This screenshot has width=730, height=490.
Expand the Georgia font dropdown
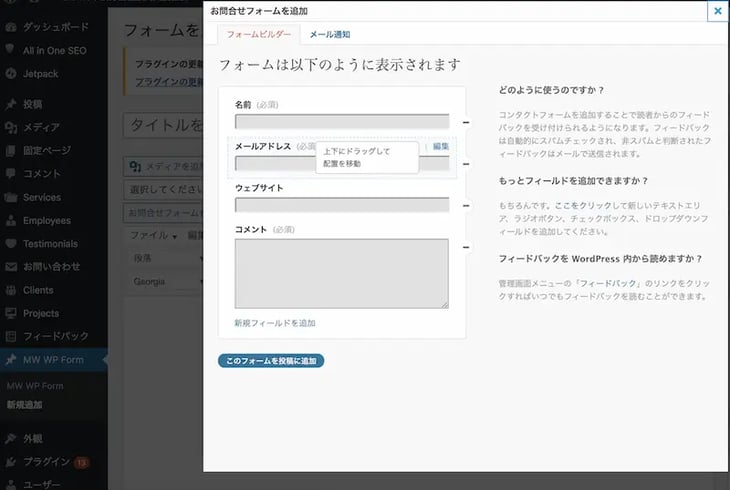point(160,282)
